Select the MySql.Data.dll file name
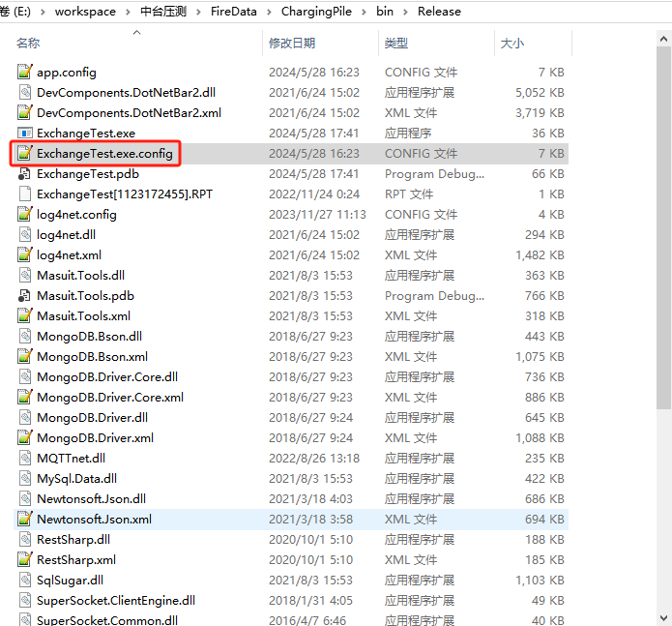 tap(76, 478)
